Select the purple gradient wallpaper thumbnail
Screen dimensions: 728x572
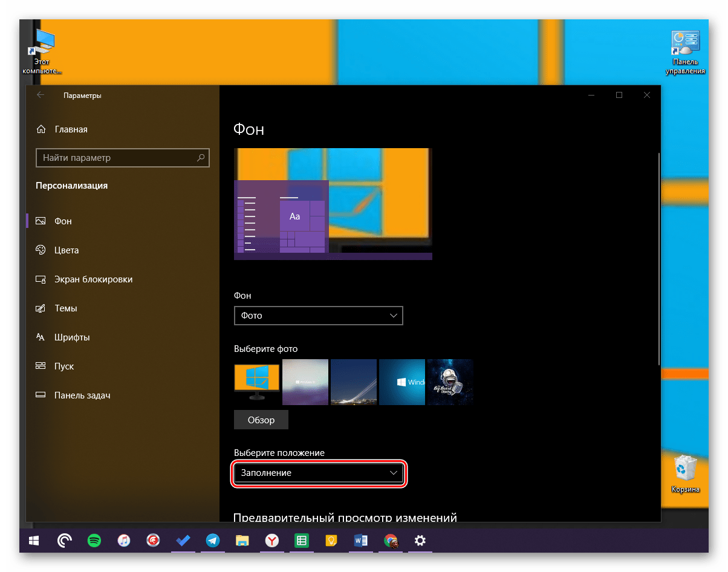pyautogui.click(x=305, y=382)
